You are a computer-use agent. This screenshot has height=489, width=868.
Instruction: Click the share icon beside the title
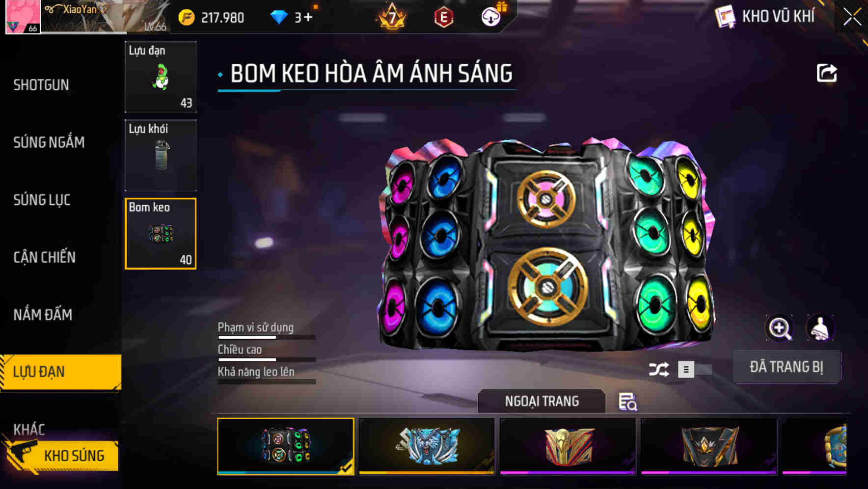click(x=826, y=73)
